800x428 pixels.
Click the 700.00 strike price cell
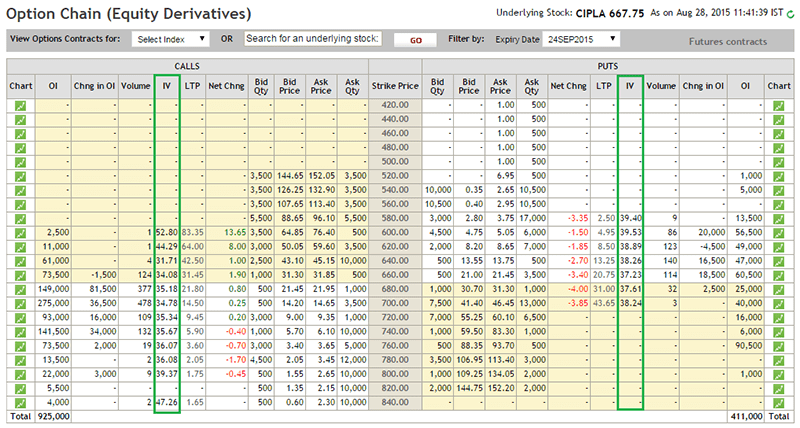(395, 303)
